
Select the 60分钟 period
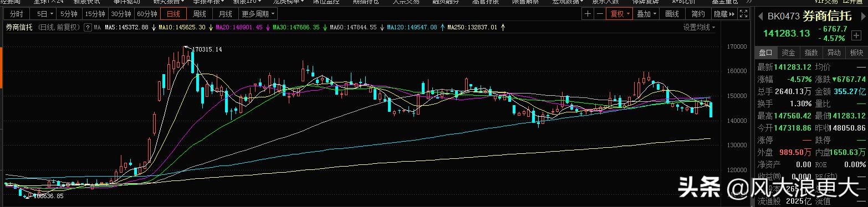click(148, 14)
